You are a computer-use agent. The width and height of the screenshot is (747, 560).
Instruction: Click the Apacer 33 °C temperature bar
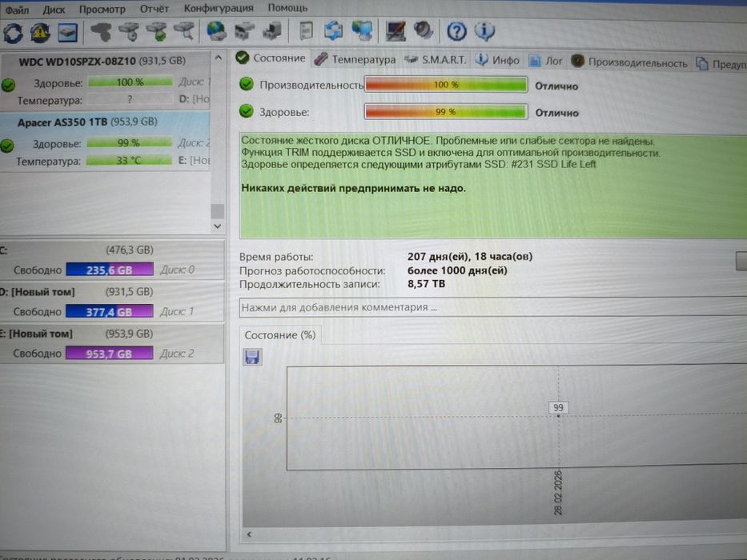point(129,161)
